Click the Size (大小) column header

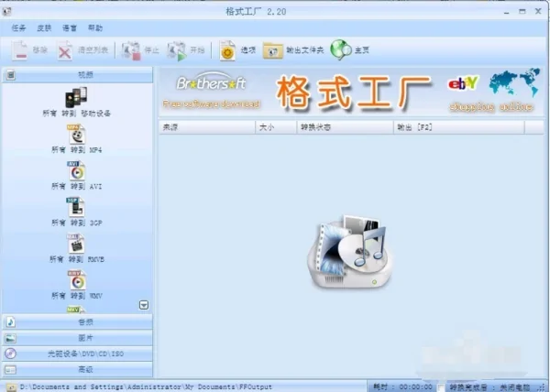[276, 127]
